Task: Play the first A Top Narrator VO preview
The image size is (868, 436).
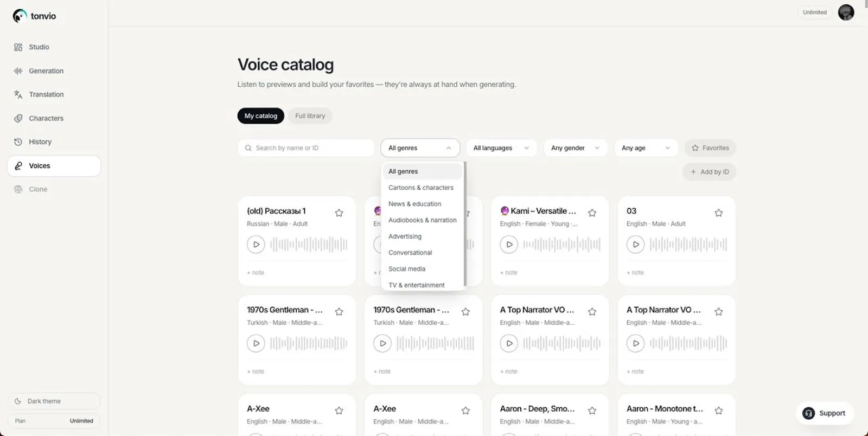Action: 509,343
